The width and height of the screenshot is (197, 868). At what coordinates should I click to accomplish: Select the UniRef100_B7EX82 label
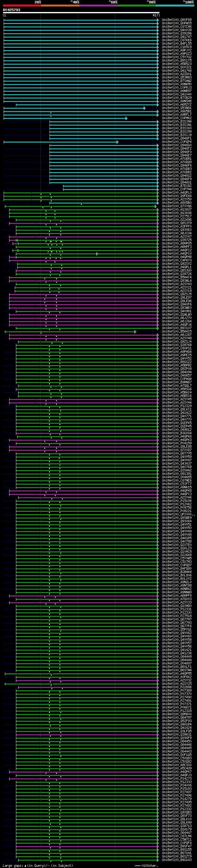177,186
